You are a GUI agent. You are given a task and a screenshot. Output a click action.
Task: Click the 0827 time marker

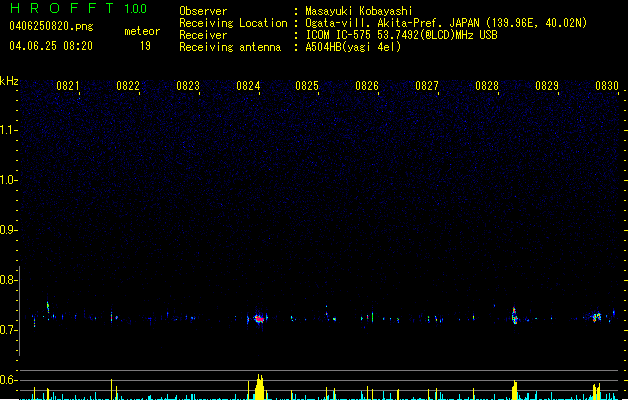pyautogui.click(x=427, y=86)
